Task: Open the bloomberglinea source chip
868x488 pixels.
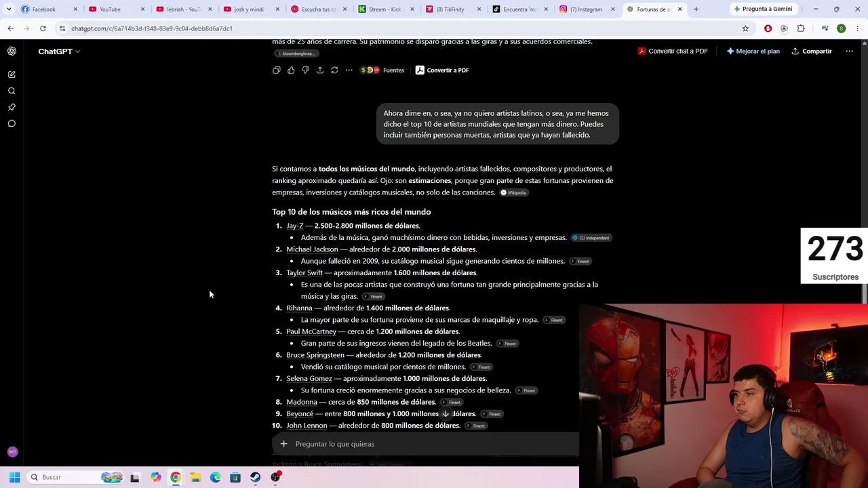Action: (296, 54)
